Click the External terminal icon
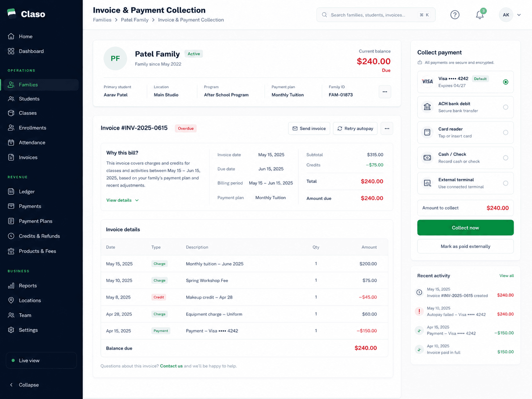The image size is (532, 399). [x=427, y=183]
